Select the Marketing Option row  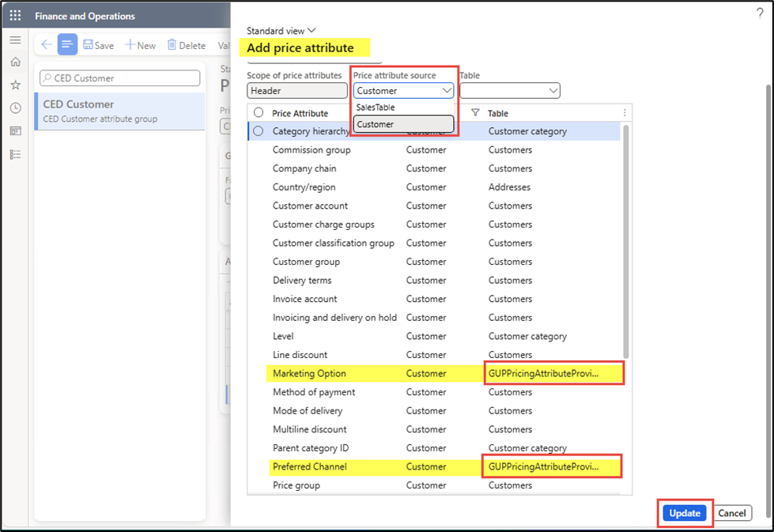[434, 374]
